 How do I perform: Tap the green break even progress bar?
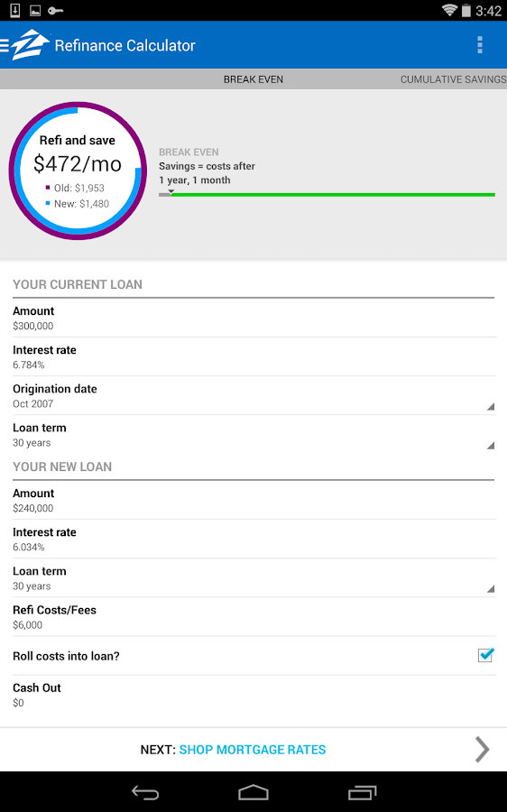click(x=333, y=195)
